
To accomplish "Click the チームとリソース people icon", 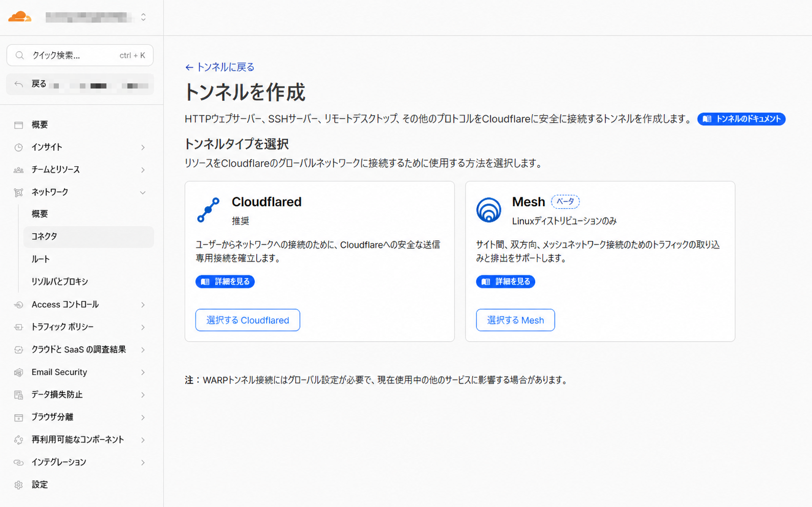I will [18, 170].
